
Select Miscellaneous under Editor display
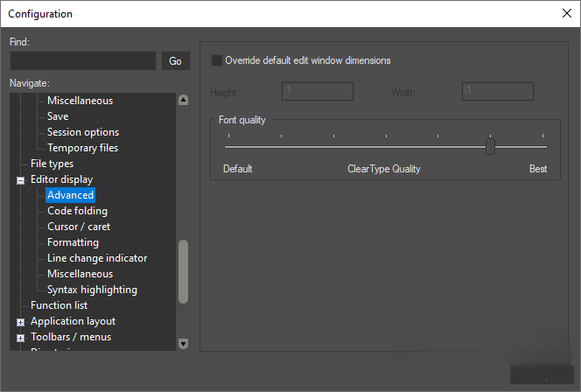point(80,274)
